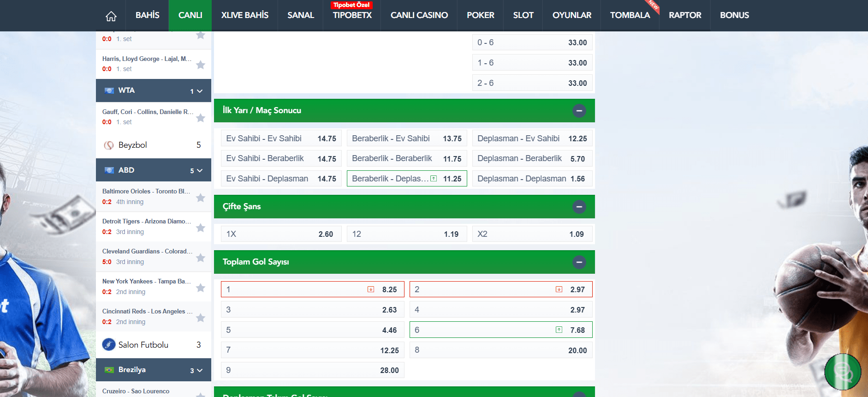Go to the TOMBALA menu item
Screen dimensions: 868x397
(630, 15)
